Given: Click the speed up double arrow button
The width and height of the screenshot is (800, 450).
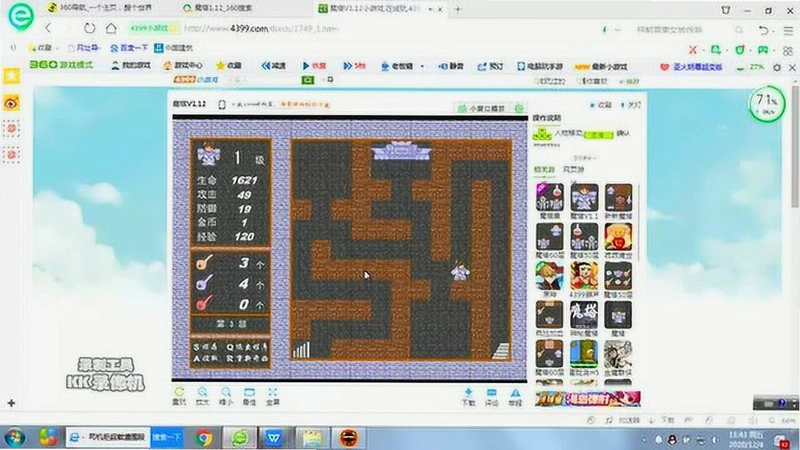Looking at the screenshot, I should pyautogui.click(x=354, y=66).
